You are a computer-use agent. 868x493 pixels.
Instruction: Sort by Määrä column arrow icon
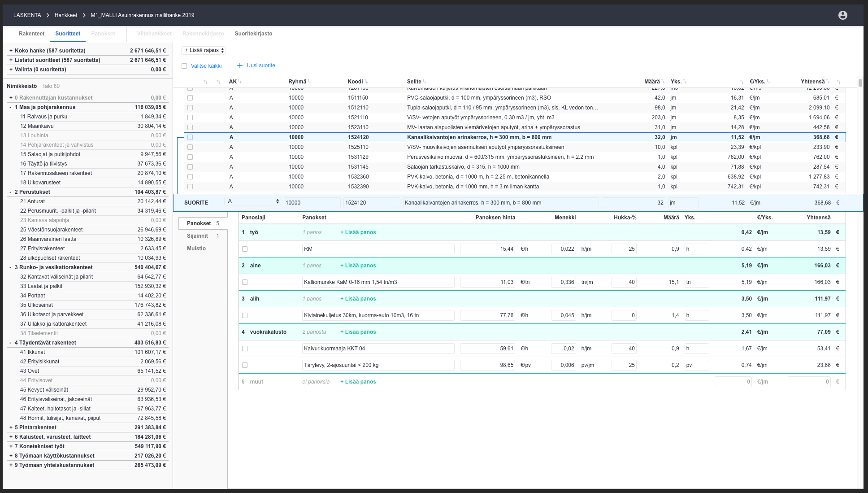[x=663, y=82]
